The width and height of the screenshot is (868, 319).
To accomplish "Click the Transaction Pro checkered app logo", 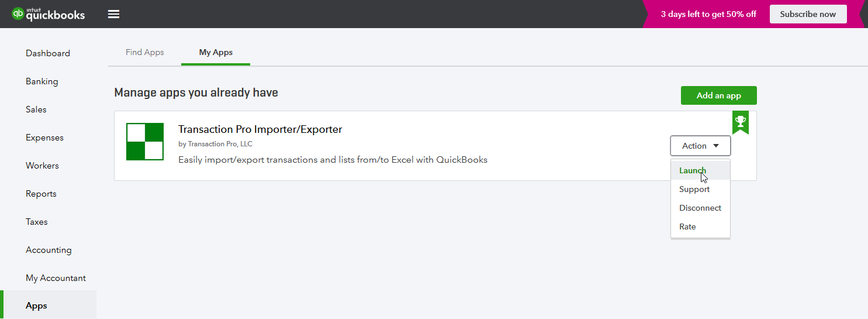I will point(145,142).
